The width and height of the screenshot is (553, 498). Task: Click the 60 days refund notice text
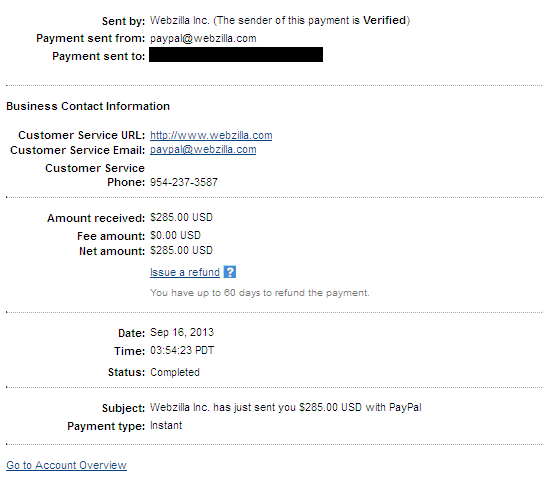click(x=260, y=293)
